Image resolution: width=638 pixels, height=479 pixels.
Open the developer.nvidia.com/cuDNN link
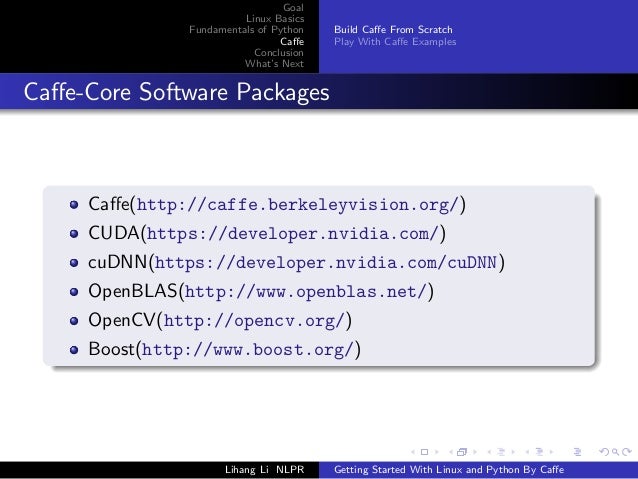[x=326, y=263]
